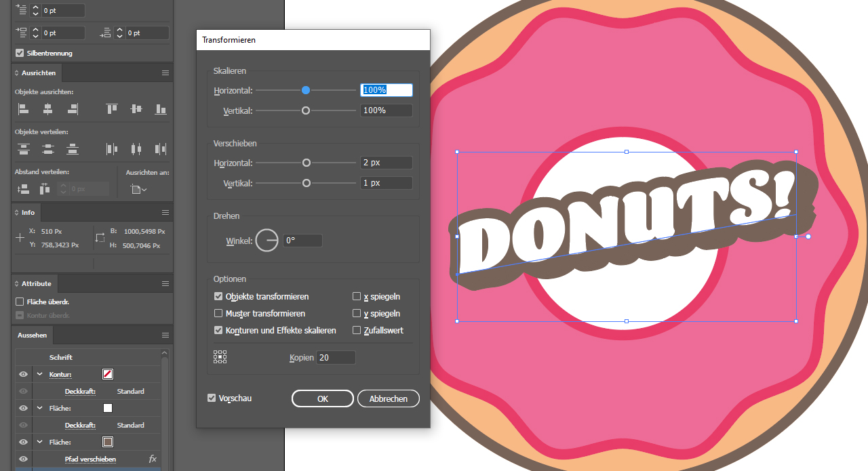868x471 pixels.
Task: Distribute objects by right edges
Action: point(161,149)
